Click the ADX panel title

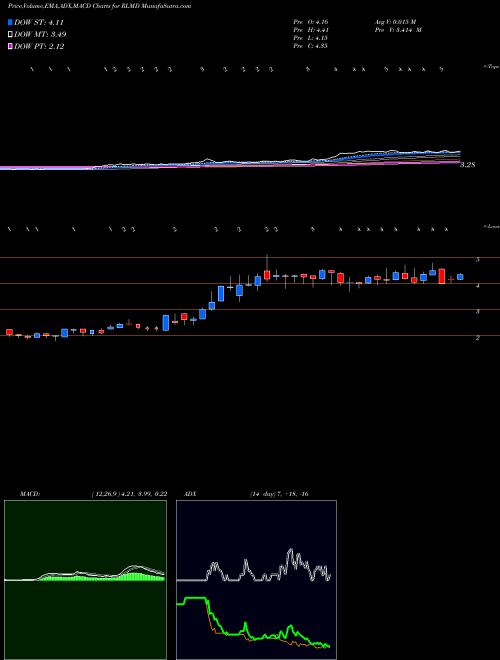tap(190, 494)
